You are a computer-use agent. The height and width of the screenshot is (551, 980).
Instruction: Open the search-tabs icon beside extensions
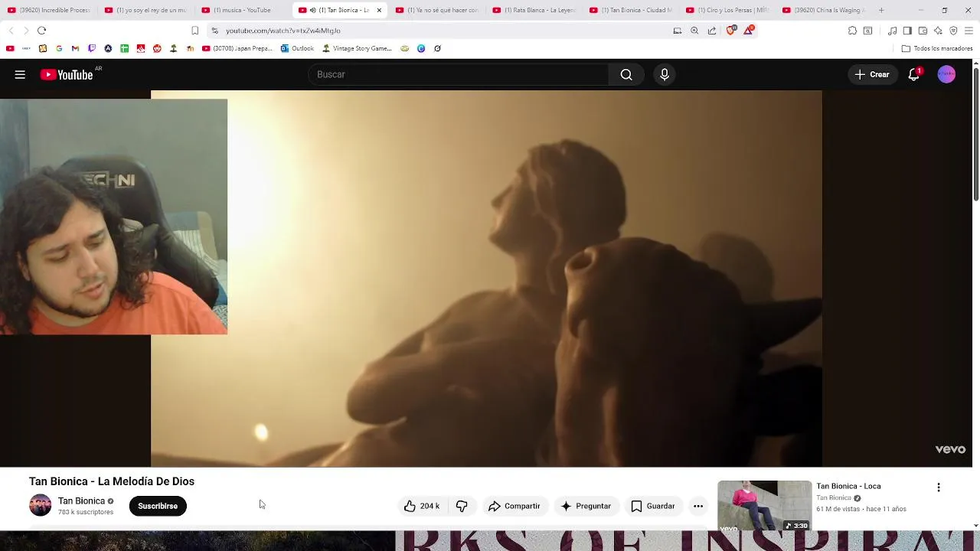867,31
